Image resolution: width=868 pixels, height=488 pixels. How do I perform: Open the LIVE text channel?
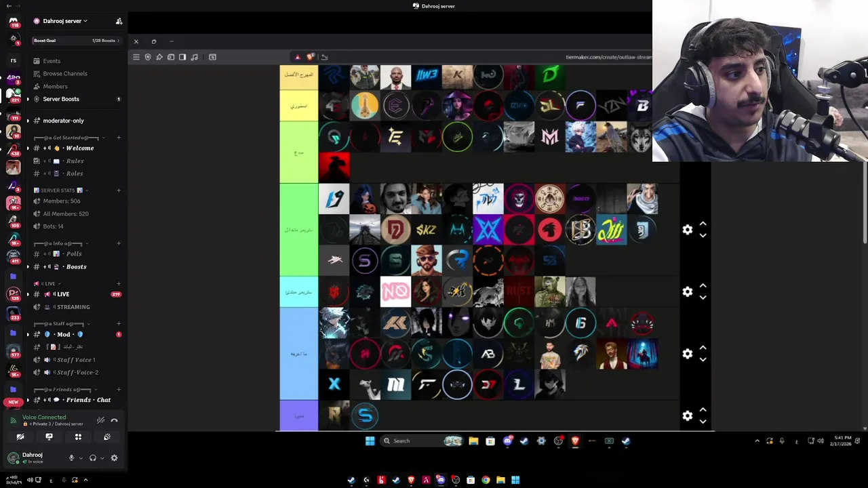[x=76, y=294]
